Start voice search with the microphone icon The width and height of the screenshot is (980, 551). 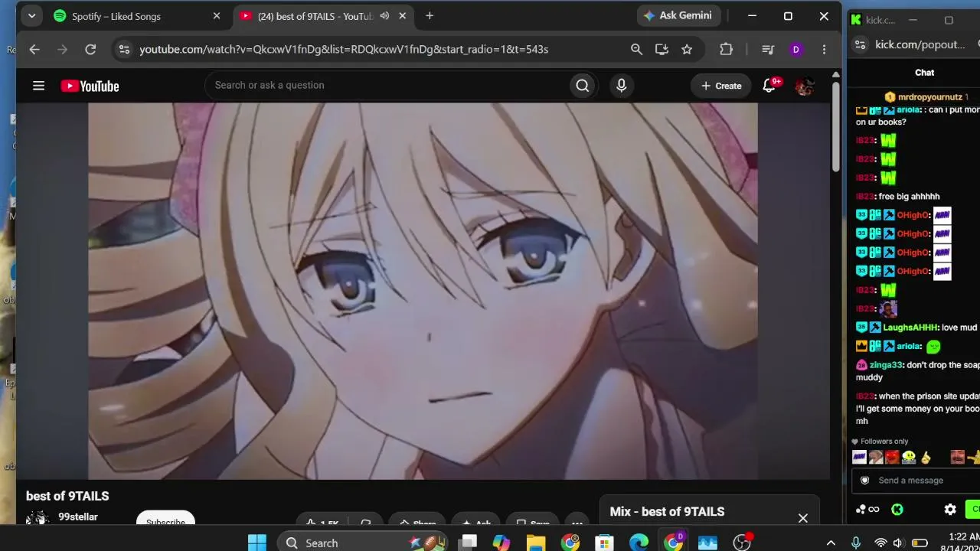(622, 86)
